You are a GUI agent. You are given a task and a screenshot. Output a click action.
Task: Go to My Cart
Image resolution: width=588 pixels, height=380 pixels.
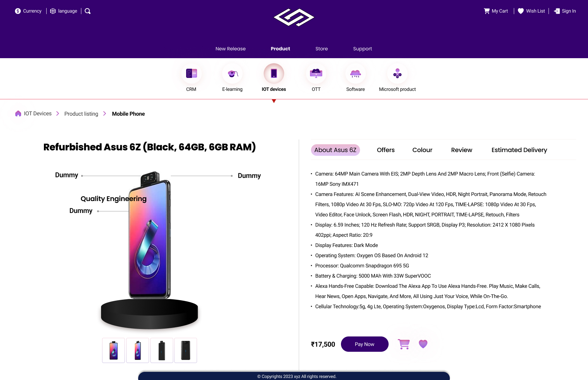pyautogui.click(x=496, y=11)
